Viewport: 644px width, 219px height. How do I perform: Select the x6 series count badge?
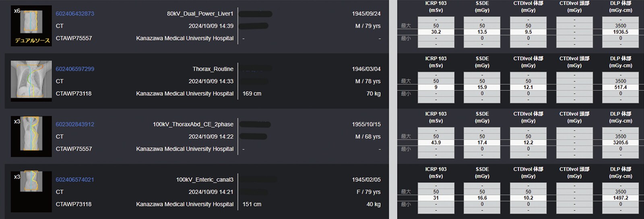coord(17,11)
